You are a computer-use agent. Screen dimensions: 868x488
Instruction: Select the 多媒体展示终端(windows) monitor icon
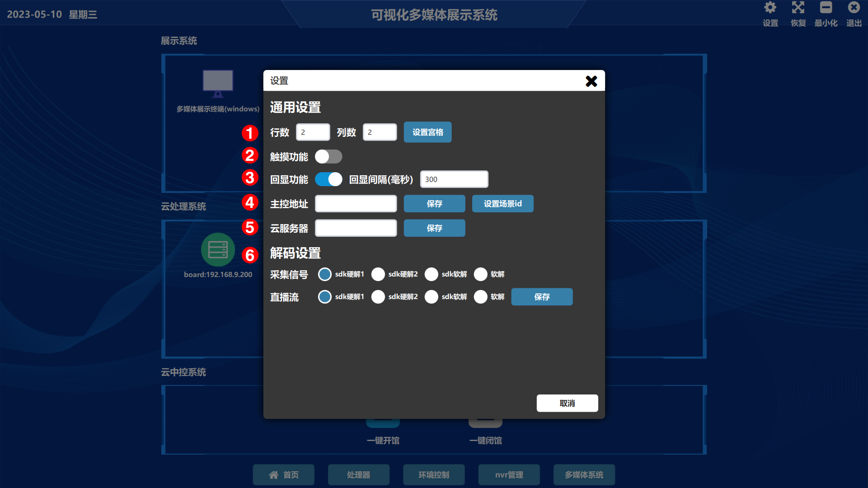(x=218, y=83)
